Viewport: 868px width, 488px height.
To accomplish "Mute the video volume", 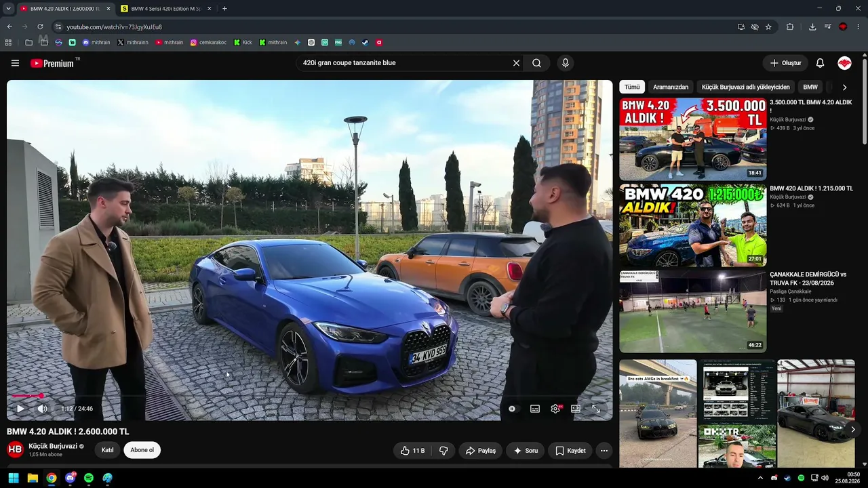I will (x=42, y=409).
